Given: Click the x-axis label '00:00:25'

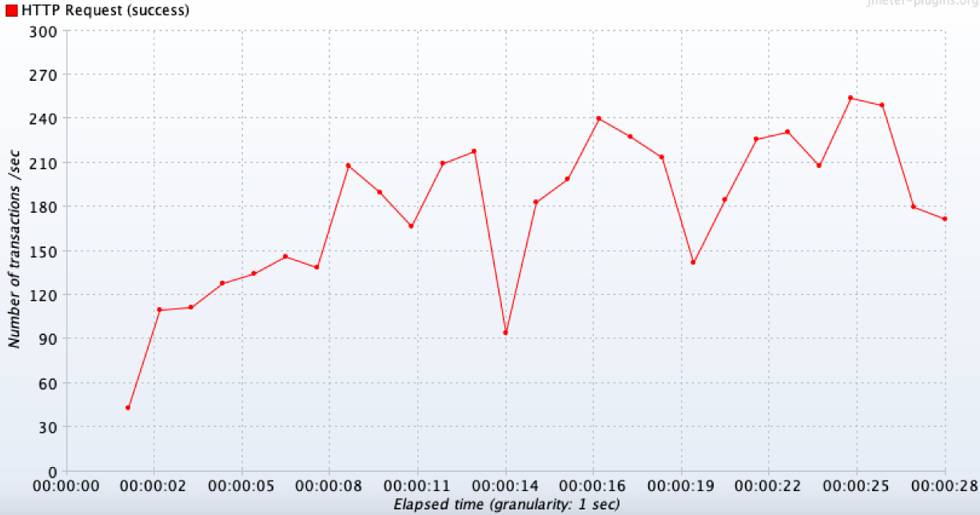Looking at the screenshot, I should (x=858, y=485).
